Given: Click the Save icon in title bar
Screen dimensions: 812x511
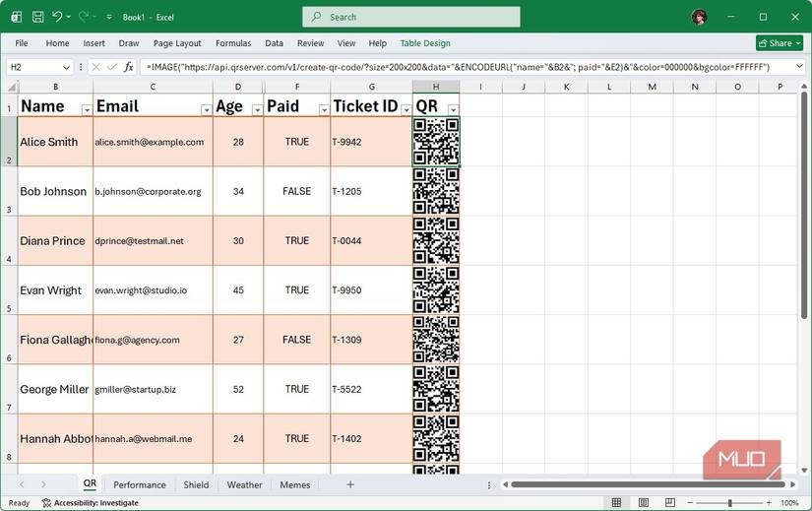Looking at the screenshot, I should click(36, 17).
